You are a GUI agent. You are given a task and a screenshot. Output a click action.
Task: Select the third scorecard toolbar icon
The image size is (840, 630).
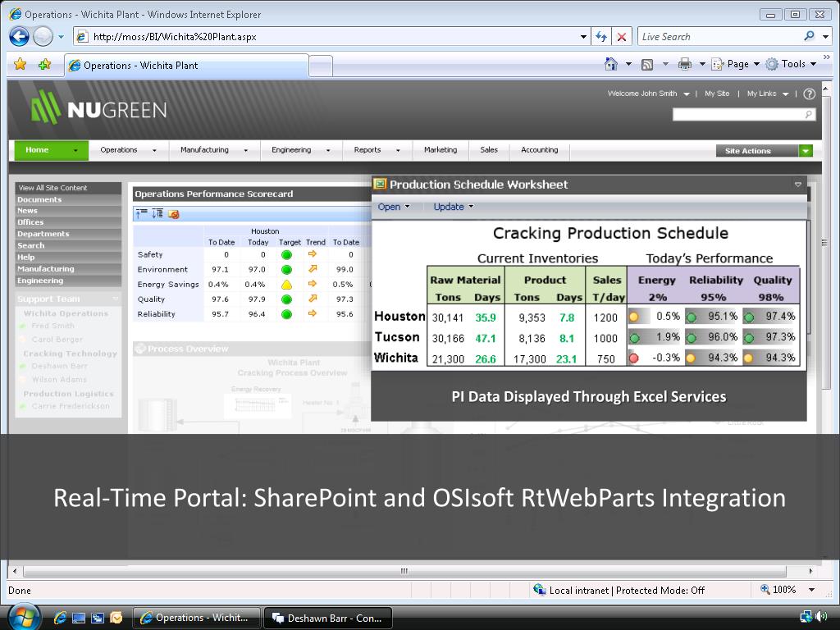coord(174,214)
